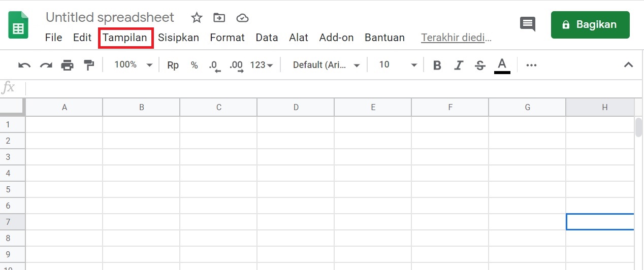This screenshot has width=644, height=270.
Task: Expand the Default (Arial) font dropdown
Action: click(x=327, y=65)
